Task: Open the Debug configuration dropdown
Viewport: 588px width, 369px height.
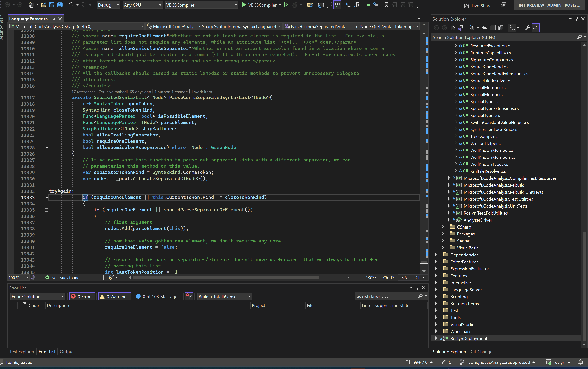Action: pyautogui.click(x=108, y=5)
